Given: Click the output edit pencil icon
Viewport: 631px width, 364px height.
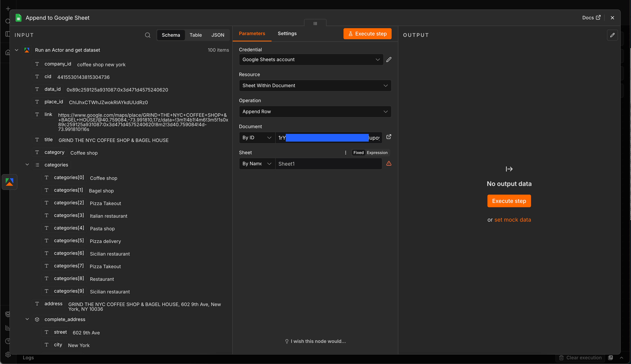Looking at the screenshot, I should point(612,35).
